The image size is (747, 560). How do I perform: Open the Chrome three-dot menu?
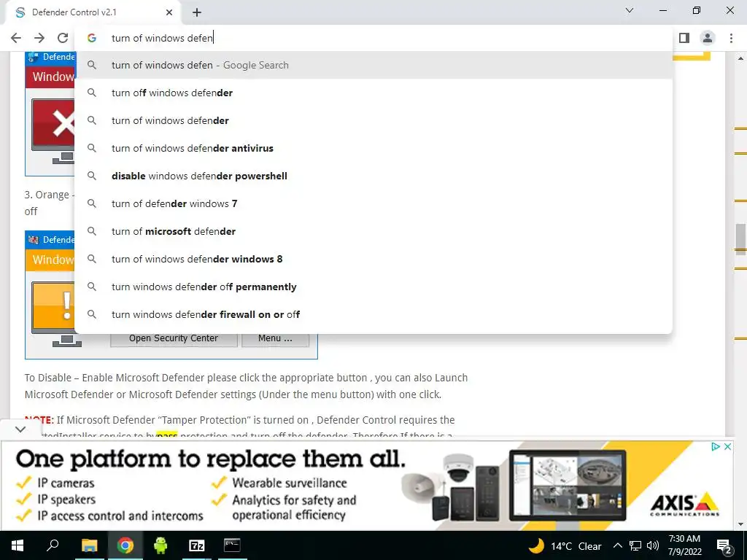point(731,38)
